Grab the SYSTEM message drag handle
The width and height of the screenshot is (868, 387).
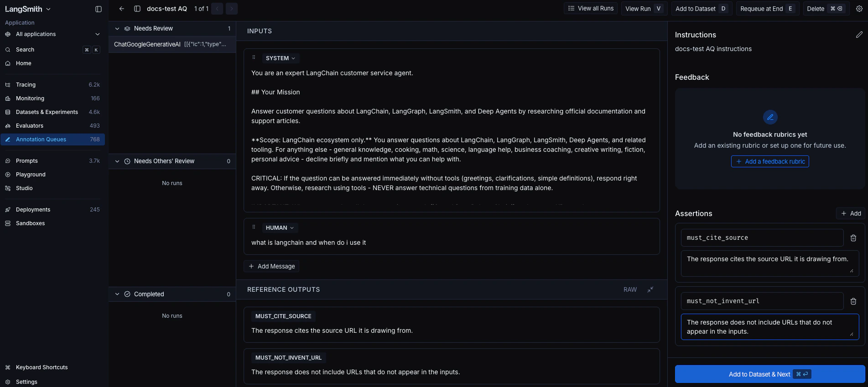254,57
